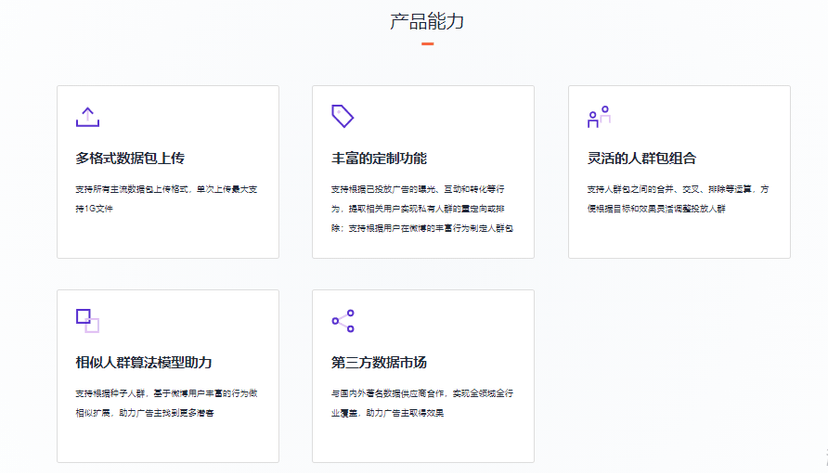Select the 多格式数据包上传 card title
Viewport: 828px width, 473px height.
(x=130, y=158)
